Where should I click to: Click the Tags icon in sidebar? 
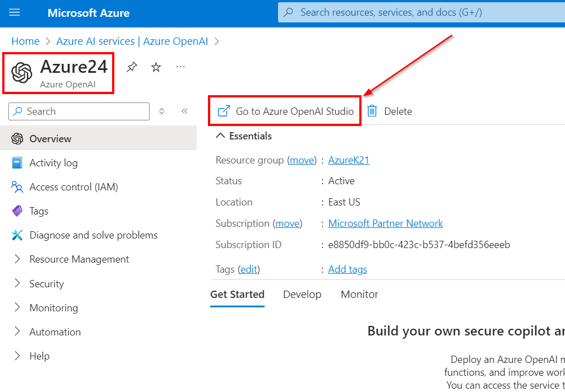tap(17, 211)
